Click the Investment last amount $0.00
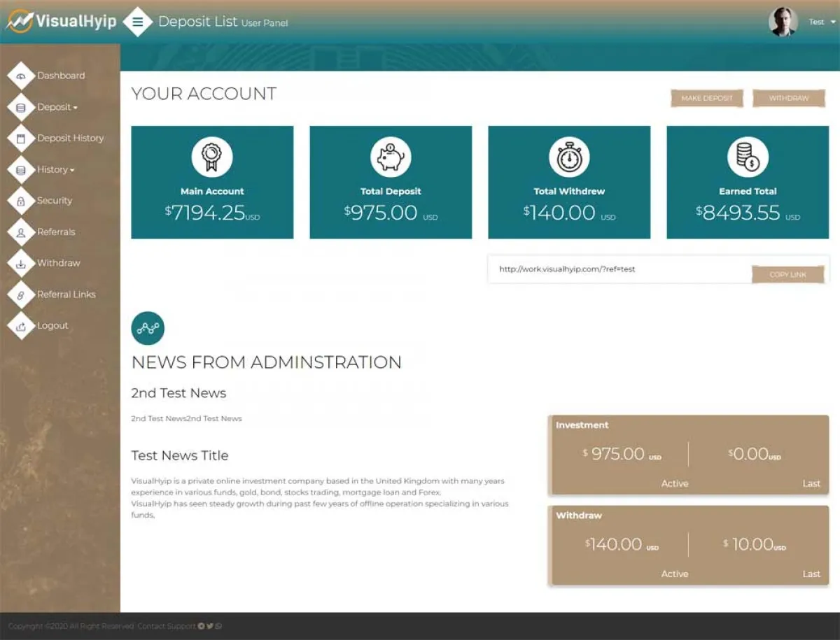840x640 pixels. pos(755,454)
